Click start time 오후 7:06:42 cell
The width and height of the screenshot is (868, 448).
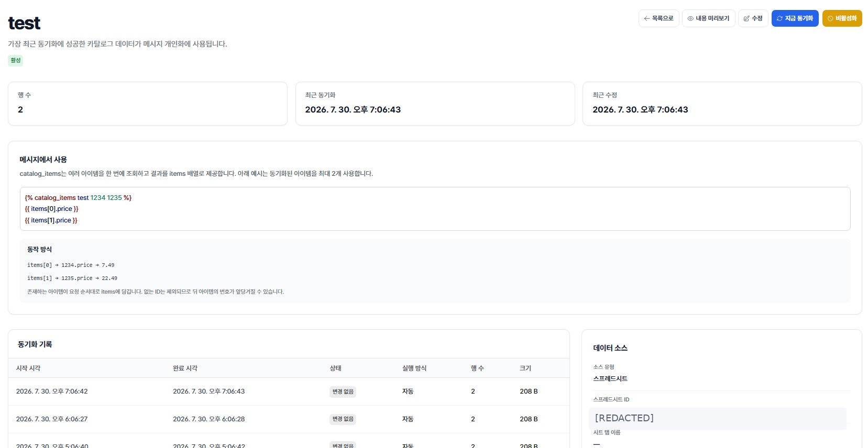pos(52,391)
